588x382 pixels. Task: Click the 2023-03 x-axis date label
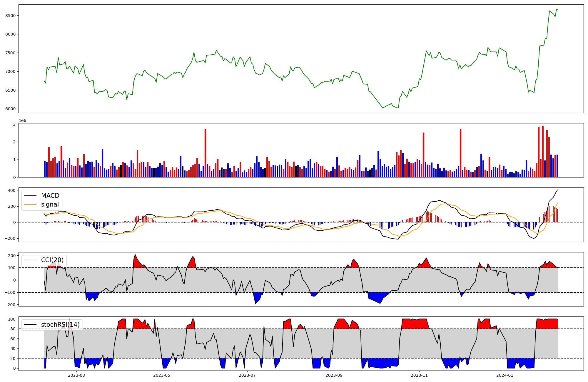click(76, 375)
